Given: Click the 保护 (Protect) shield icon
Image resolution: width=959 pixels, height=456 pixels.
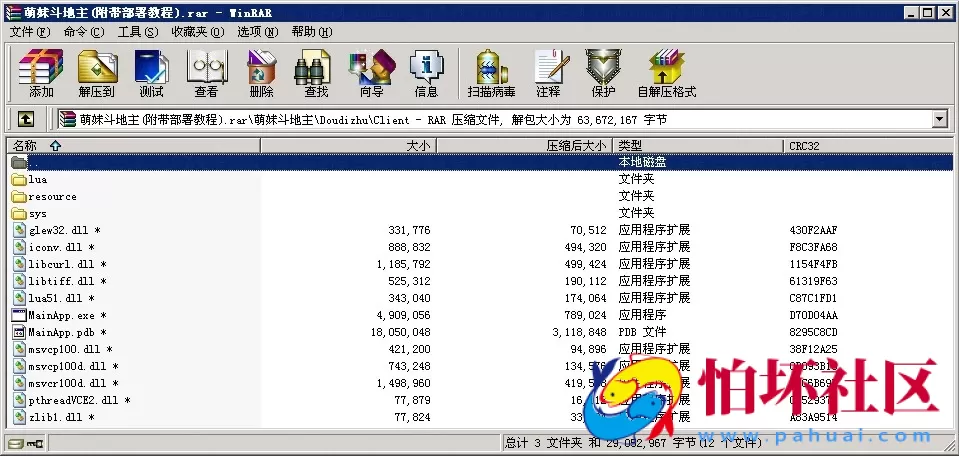Looking at the screenshot, I should tap(603, 73).
